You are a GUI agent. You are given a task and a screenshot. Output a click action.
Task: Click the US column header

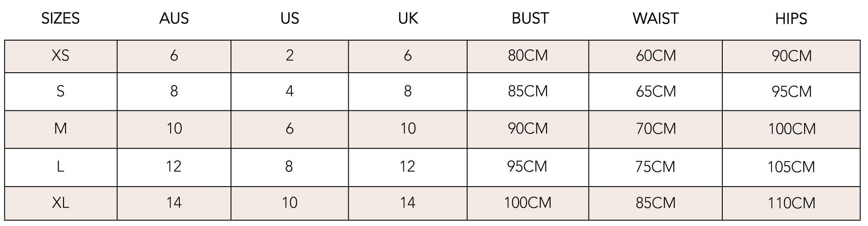point(290,18)
